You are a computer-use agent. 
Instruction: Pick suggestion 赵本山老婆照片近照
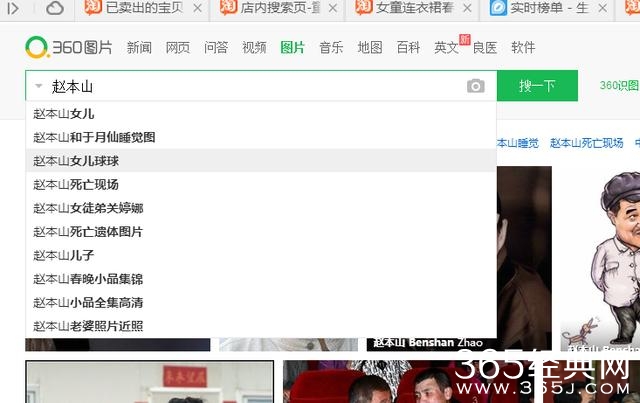coord(88,326)
